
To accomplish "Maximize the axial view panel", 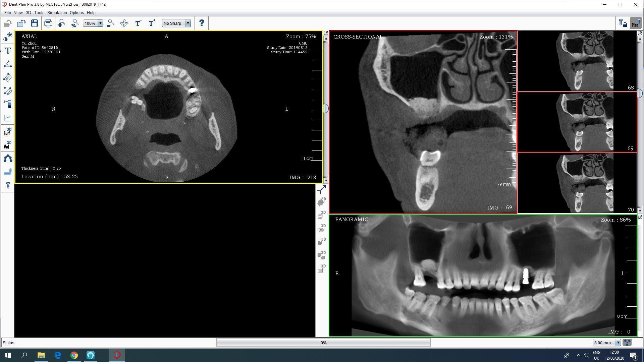I will point(326,33).
